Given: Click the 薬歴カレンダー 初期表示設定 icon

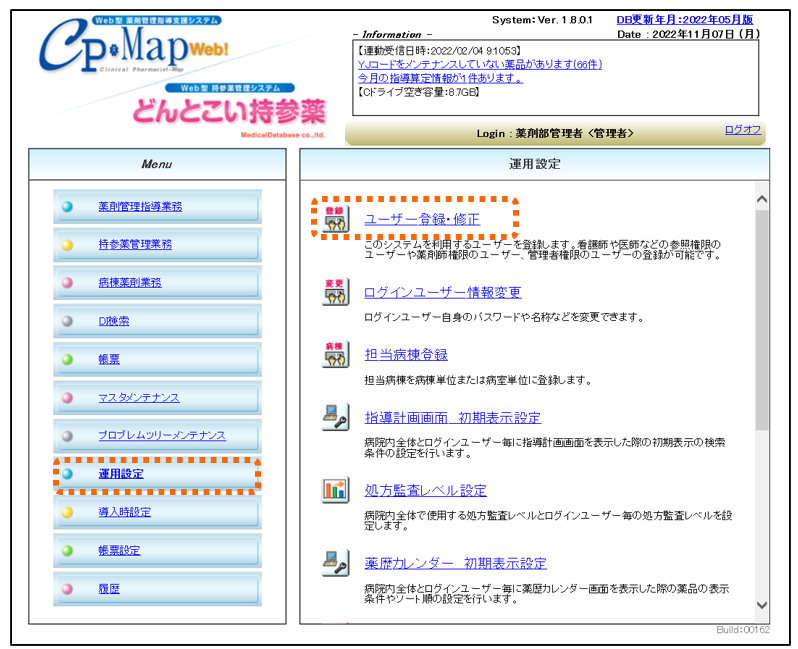Looking at the screenshot, I should [336, 563].
